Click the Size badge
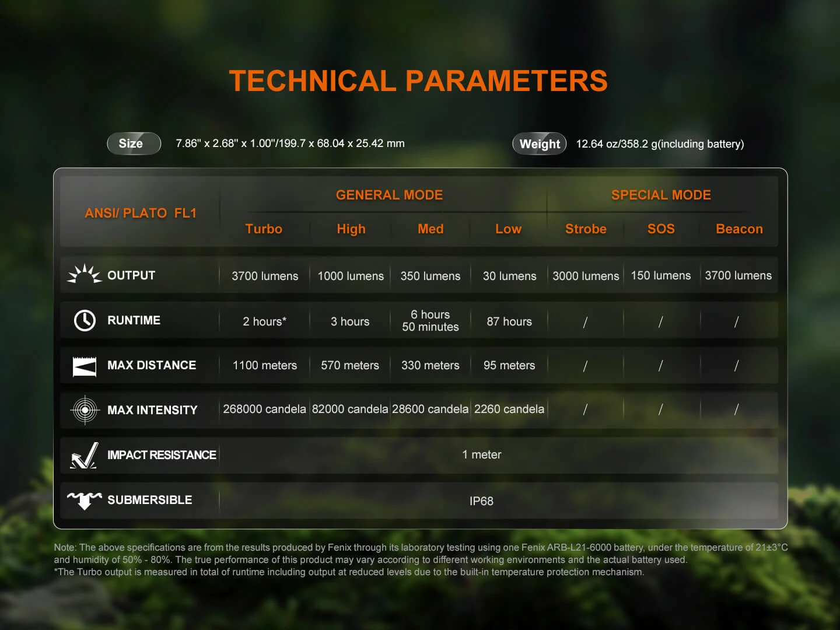Screen dimensions: 840x630 click(x=134, y=143)
